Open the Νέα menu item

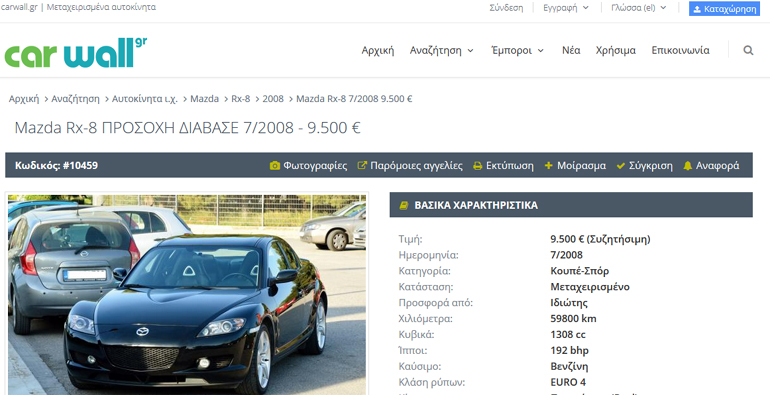click(x=571, y=50)
